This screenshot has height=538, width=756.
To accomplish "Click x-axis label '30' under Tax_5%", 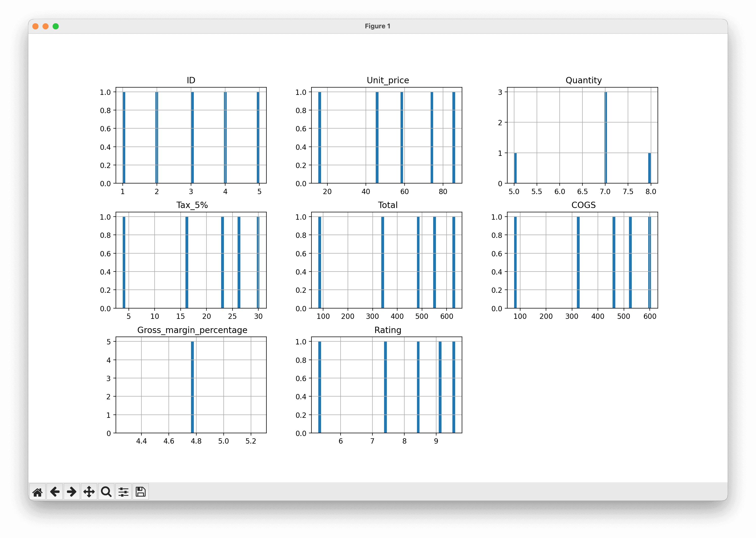I will click(258, 316).
